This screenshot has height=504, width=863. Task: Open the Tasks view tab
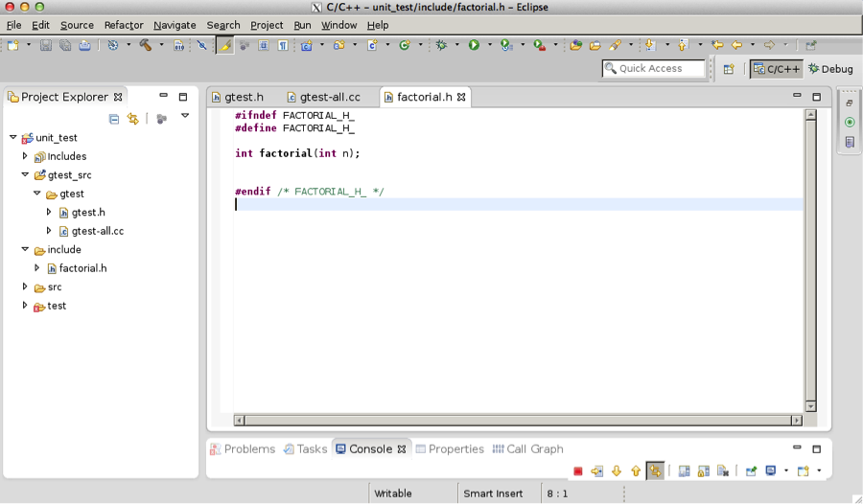[306, 449]
